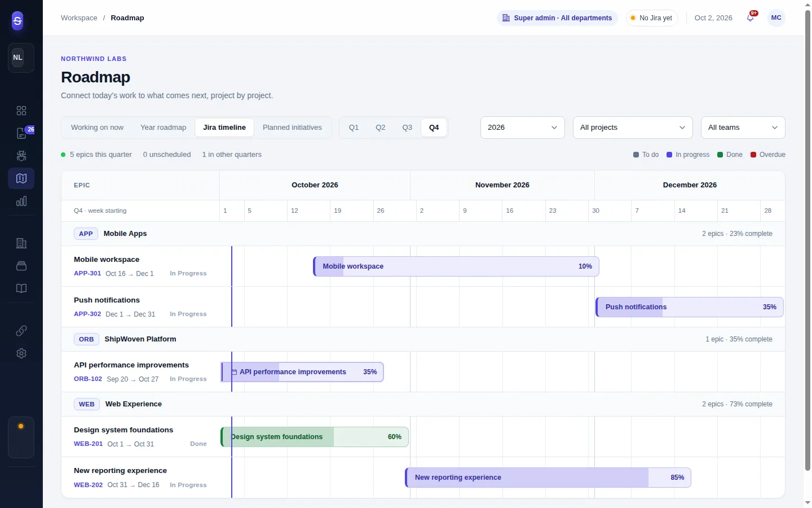Image resolution: width=812 pixels, height=508 pixels.
Task: Click the flag icon on the API performance bar
Action: pyautogui.click(x=234, y=372)
